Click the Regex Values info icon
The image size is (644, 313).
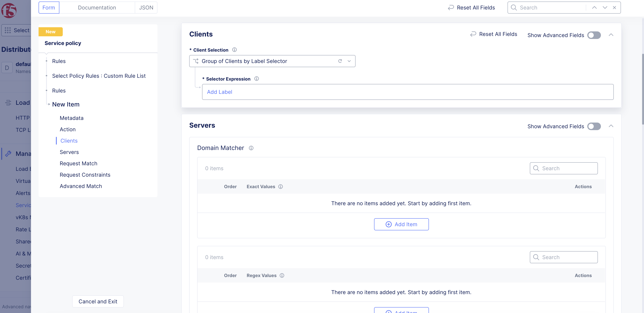coord(282,276)
